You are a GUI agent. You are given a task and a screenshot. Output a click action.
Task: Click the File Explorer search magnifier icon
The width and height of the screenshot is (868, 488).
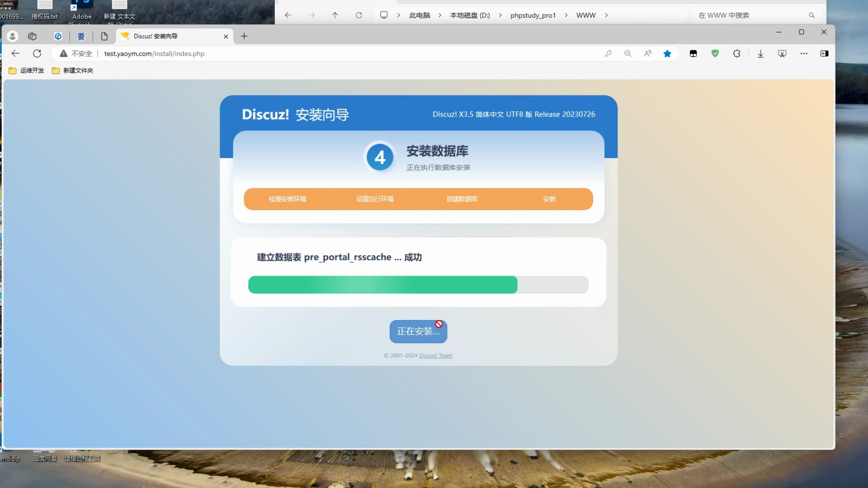coord(811,15)
